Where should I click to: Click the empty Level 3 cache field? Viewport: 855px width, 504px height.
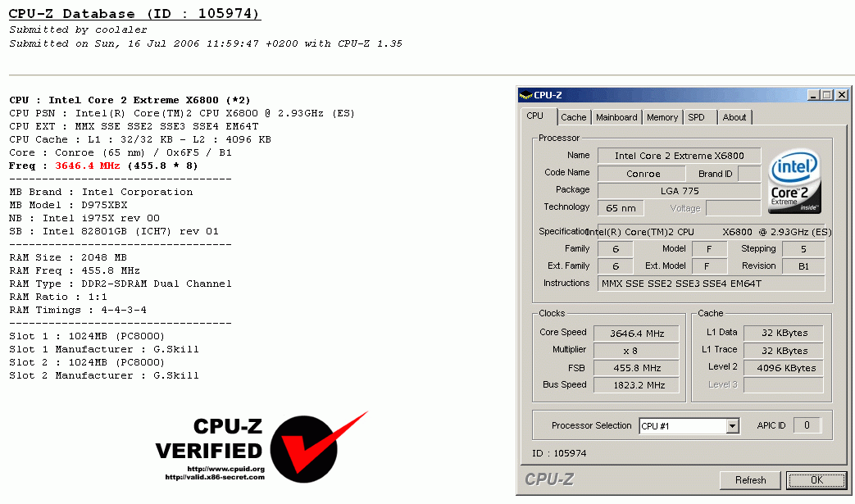click(784, 385)
